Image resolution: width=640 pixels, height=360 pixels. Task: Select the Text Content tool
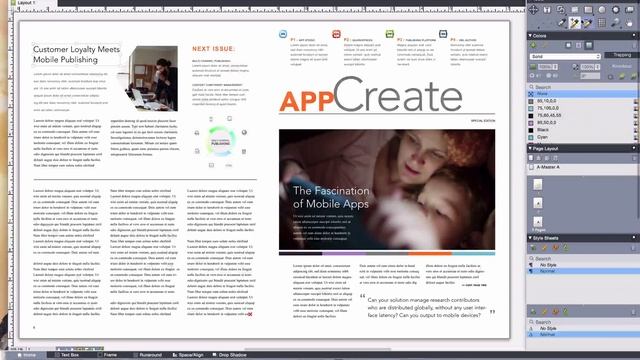pyautogui.click(x=547, y=10)
